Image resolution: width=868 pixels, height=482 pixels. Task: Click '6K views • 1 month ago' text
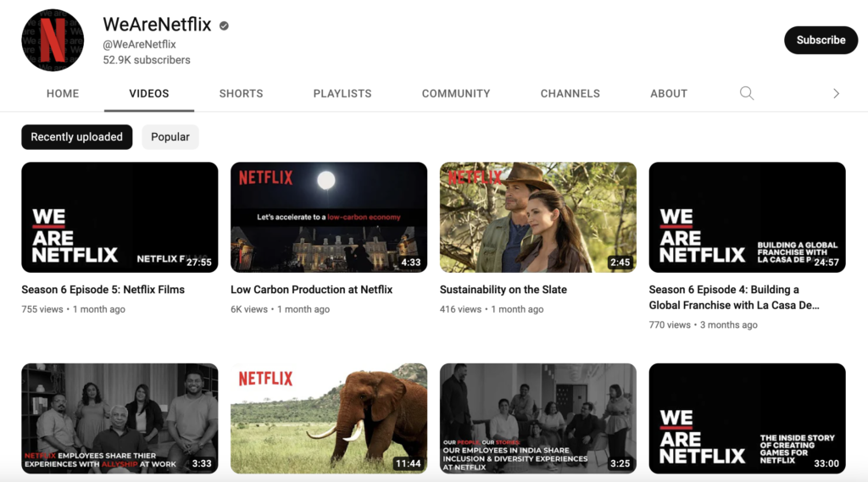pos(280,309)
